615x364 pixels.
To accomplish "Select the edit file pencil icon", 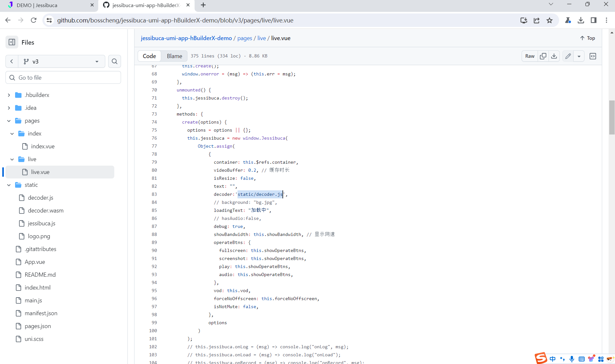I will pyautogui.click(x=568, y=56).
